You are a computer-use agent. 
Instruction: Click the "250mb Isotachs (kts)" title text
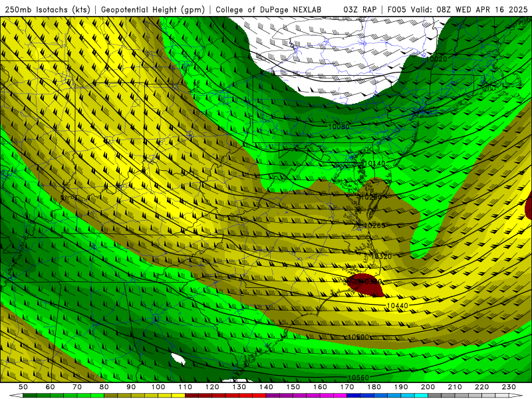coord(48,10)
